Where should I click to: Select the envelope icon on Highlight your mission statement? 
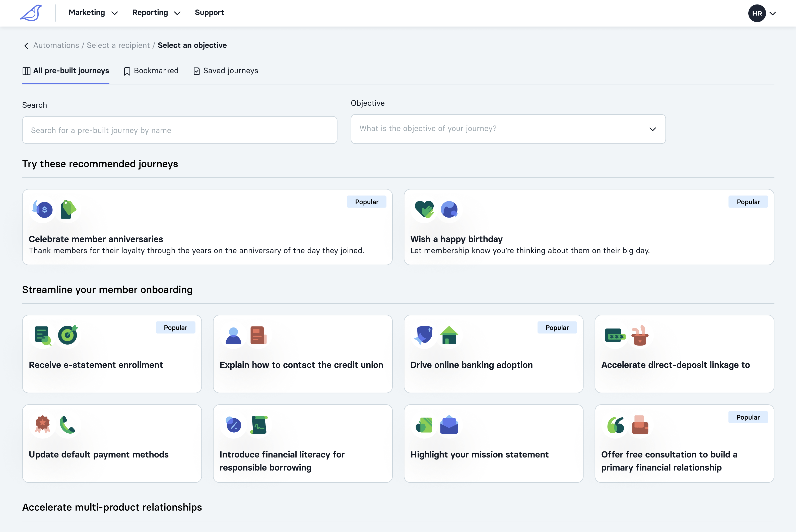[x=450, y=425]
